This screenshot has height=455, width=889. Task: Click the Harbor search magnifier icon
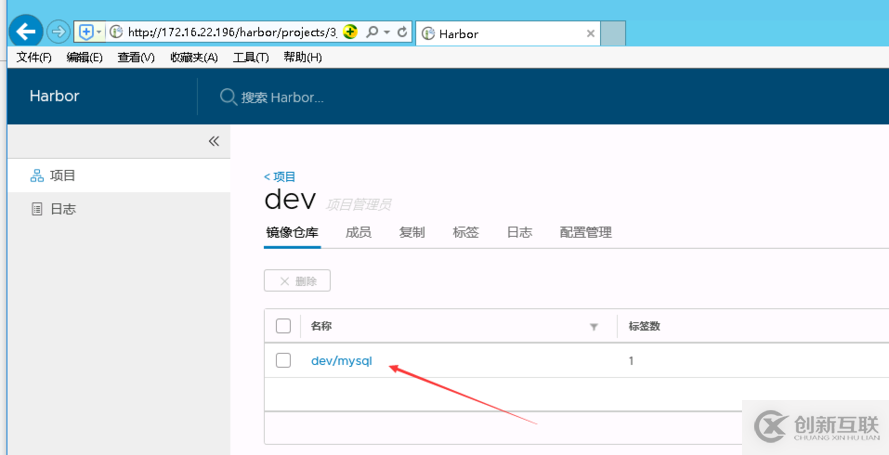[x=228, y=97]
